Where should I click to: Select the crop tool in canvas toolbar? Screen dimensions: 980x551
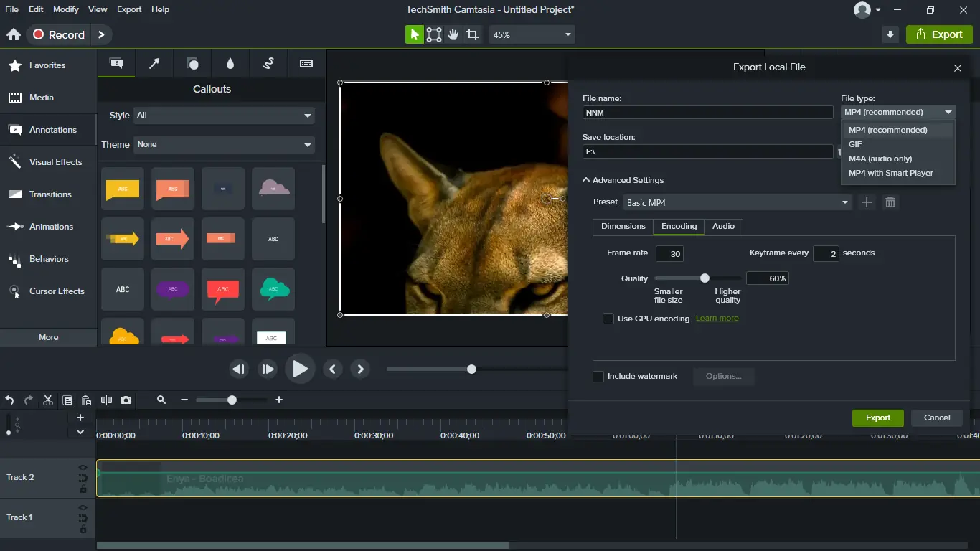click(472, 34)
